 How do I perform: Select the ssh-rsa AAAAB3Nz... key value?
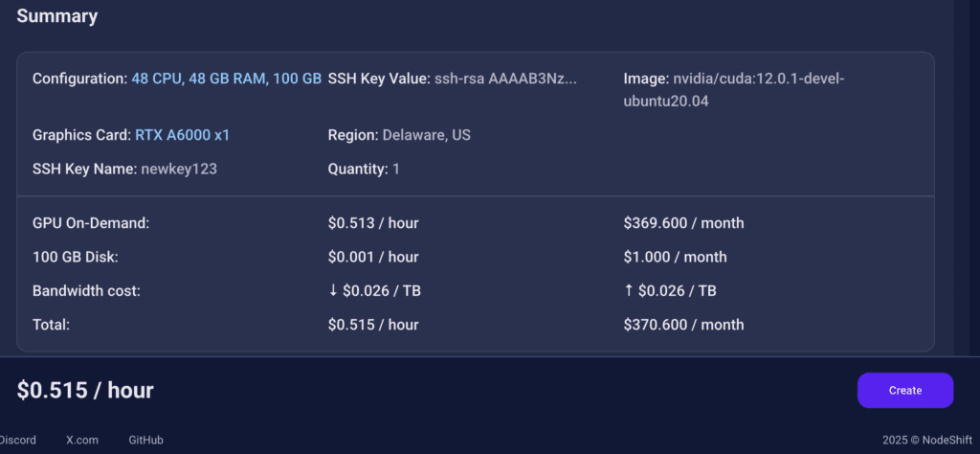point(505,79)
